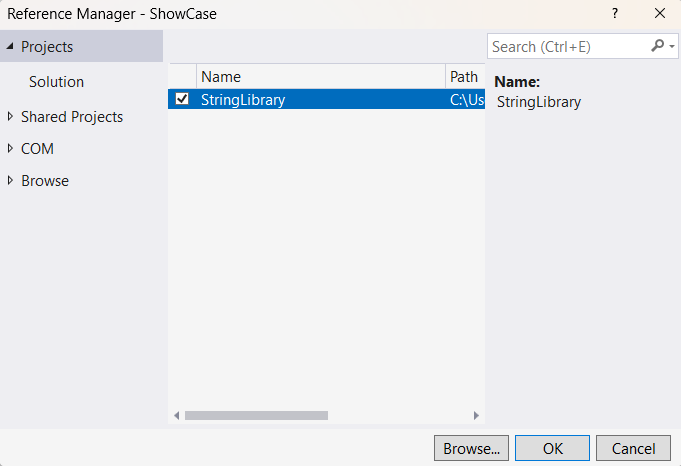Sort by the Path column header
The image size is (681, 466).
pos(465,76)
